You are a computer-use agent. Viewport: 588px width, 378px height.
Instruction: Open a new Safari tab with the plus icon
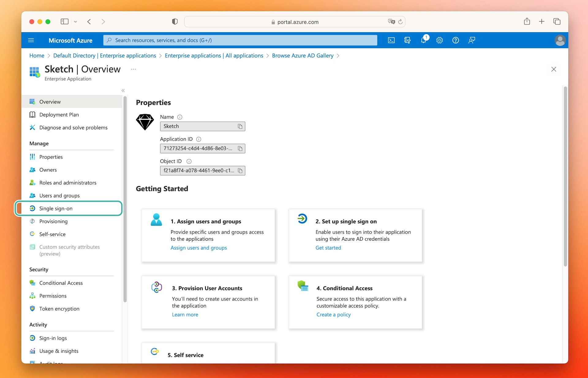pyautogui.click(x=542, y=21)
